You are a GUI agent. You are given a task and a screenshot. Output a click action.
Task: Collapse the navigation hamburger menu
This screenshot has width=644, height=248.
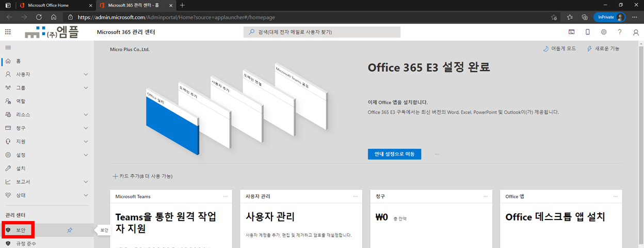(x=8, y=47)
